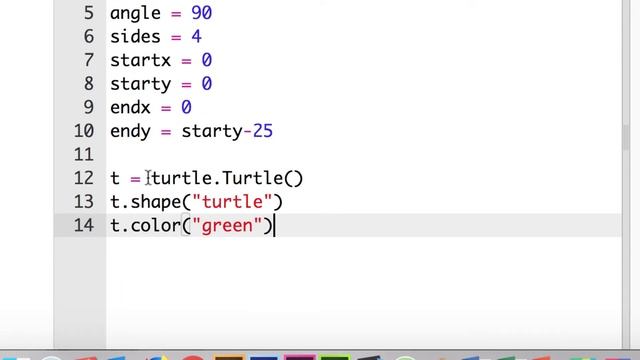
Task: Click the value 0 assigned to endx
Action: point(186,108)
